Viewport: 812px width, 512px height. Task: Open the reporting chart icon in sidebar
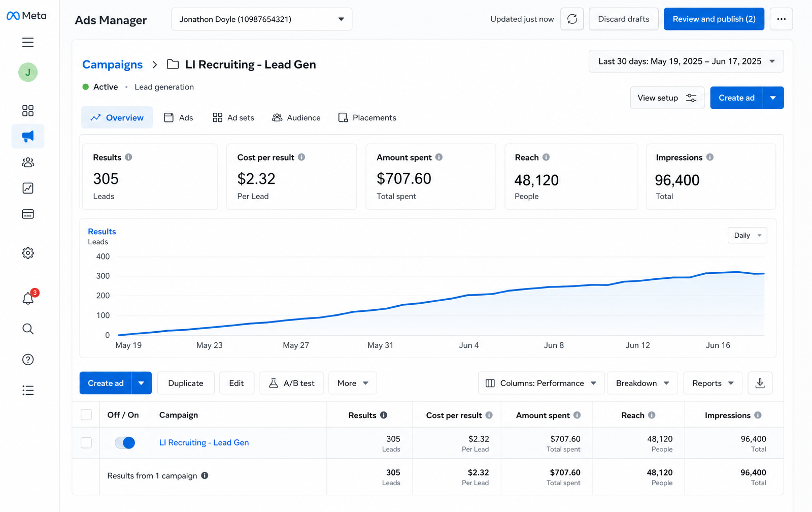(28, 188)
